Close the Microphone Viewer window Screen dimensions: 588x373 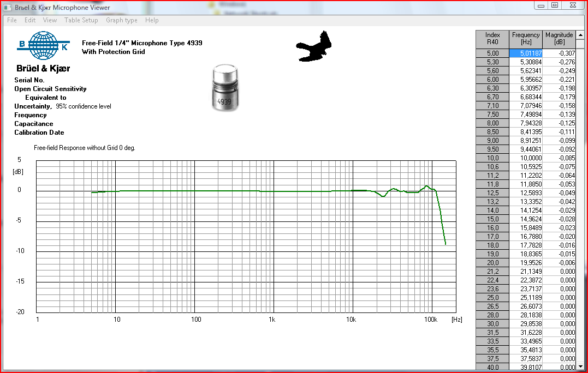pos(573,5)
